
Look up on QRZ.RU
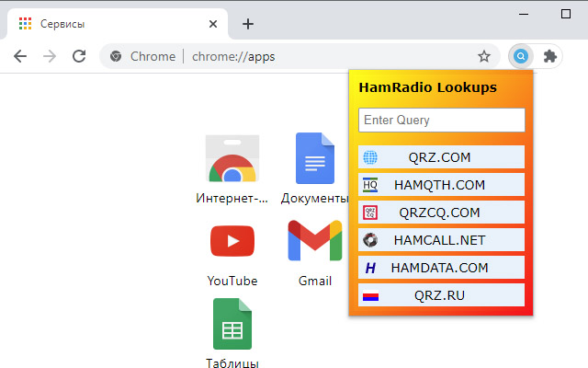[441, 295]
